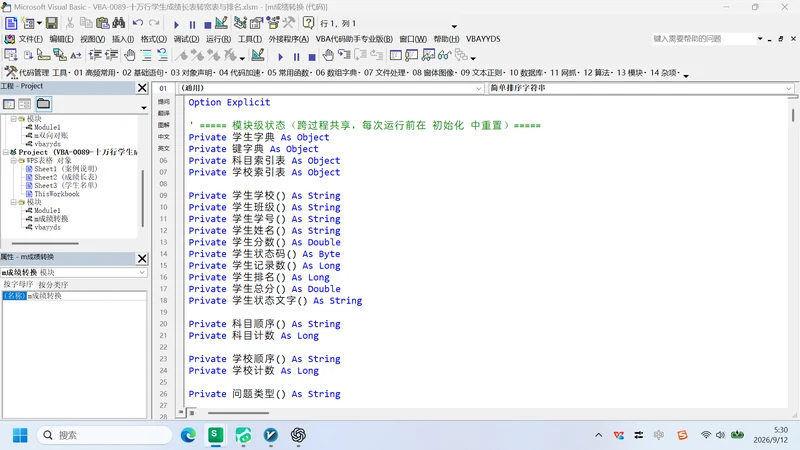
Task: Click the Redo arrow icon
Action: click(154, 23)
